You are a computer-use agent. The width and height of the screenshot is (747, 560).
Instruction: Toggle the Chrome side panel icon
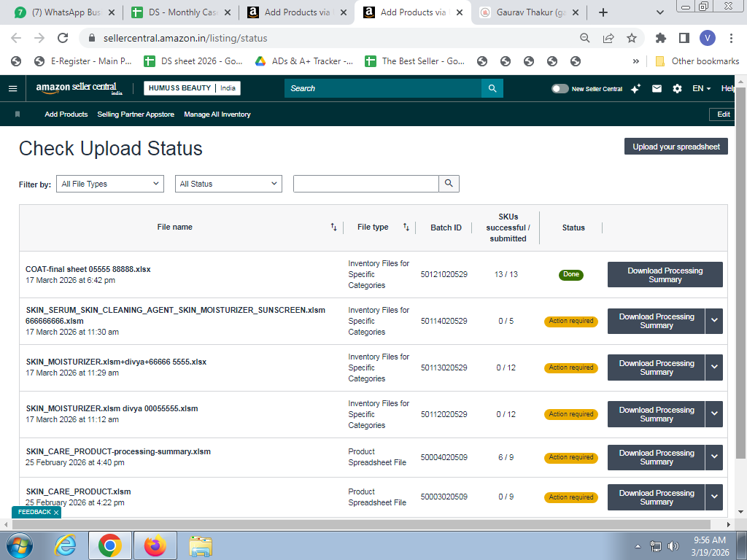pyautogui.click(x=684, y=38)
